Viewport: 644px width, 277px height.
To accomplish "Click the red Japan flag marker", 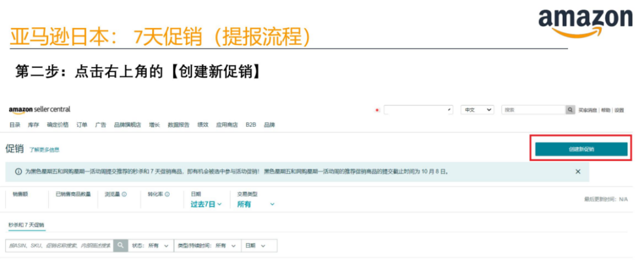I will point(377,110).
